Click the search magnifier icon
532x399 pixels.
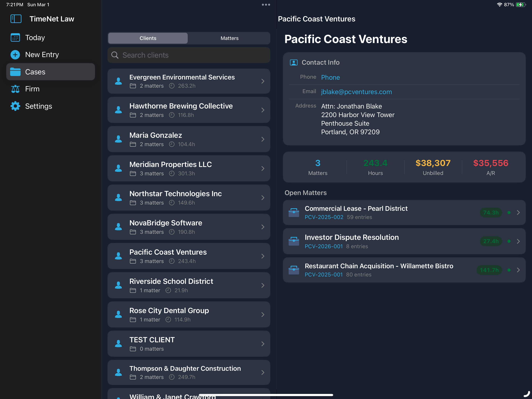pos(115,55)
